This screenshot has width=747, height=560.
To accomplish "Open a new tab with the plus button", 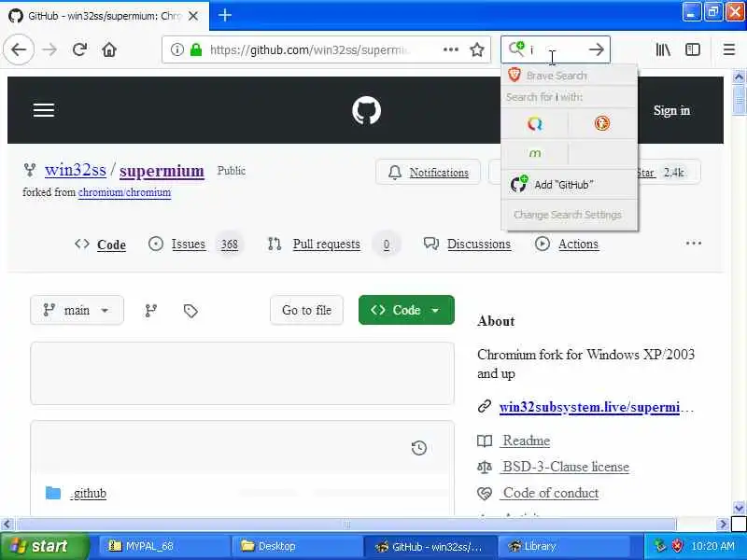I will tap(225, 16).
